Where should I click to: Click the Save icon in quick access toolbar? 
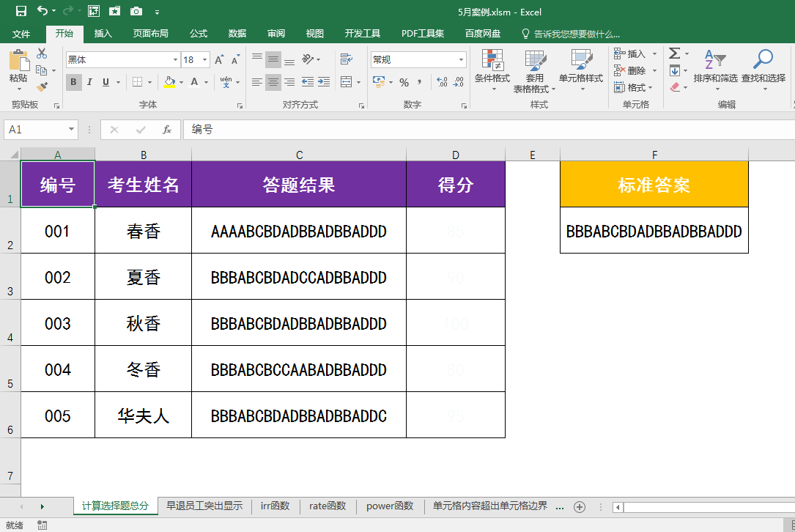pyautogui.click(x=21, y=11)
